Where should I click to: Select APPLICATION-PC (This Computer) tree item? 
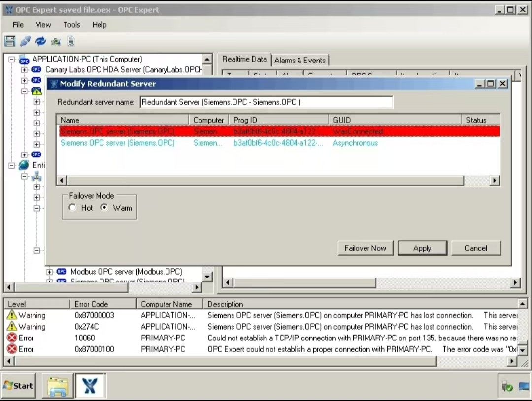point(87,59)
